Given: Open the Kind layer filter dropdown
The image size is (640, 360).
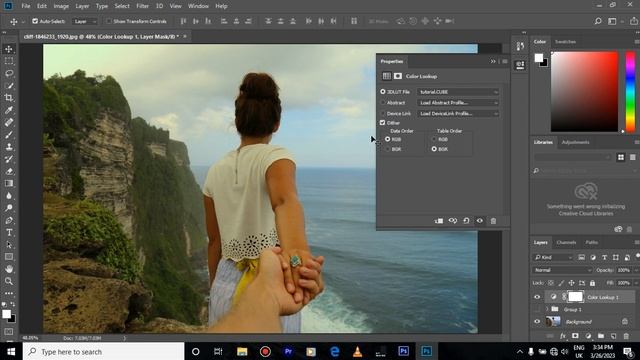Looking at the screenshot, I should [553, 258].
